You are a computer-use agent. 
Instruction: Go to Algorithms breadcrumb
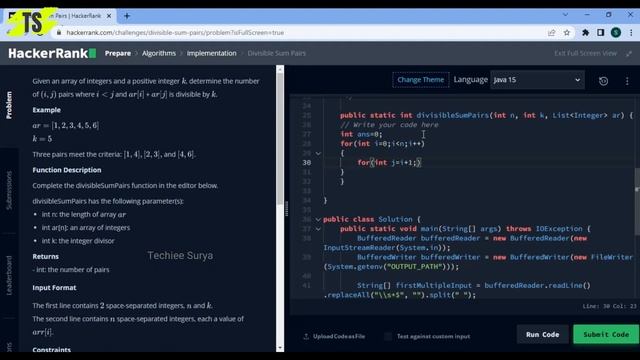[159, 53]
